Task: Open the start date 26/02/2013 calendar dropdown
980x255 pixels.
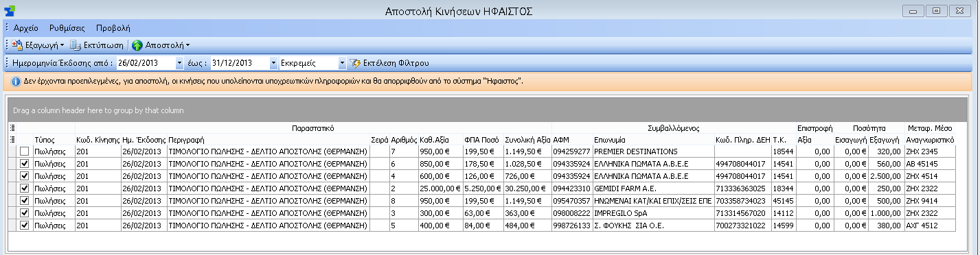Action: pyautogui.click(x=180, y=63)
